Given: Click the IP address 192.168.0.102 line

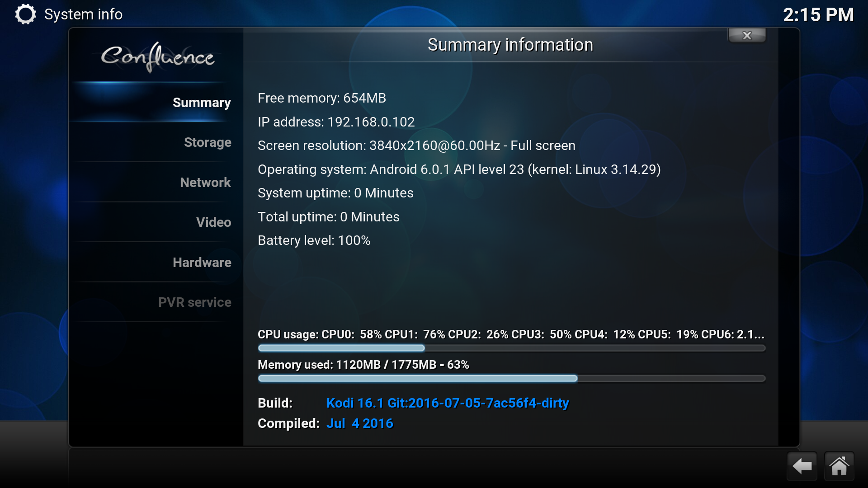Looking at the screenshot, I should (336, 122).
